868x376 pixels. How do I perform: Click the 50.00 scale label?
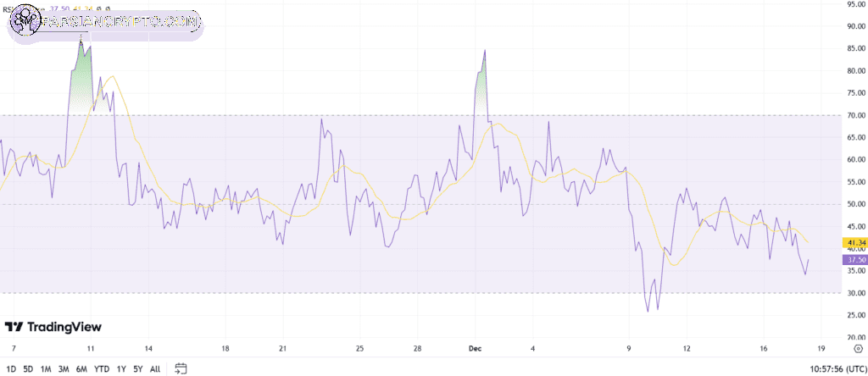pyautogui.click(x=856, y=204)
